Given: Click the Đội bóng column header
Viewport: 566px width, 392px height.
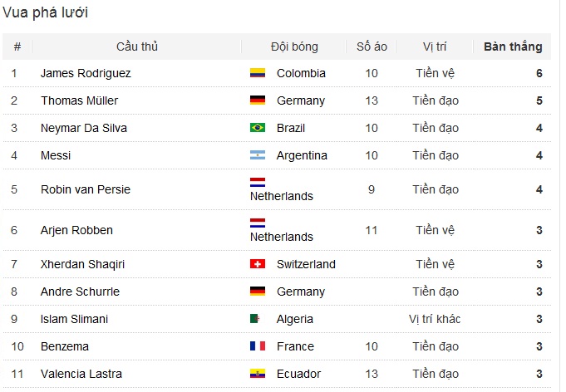Looking at the screenshot, I should [294, 47].
